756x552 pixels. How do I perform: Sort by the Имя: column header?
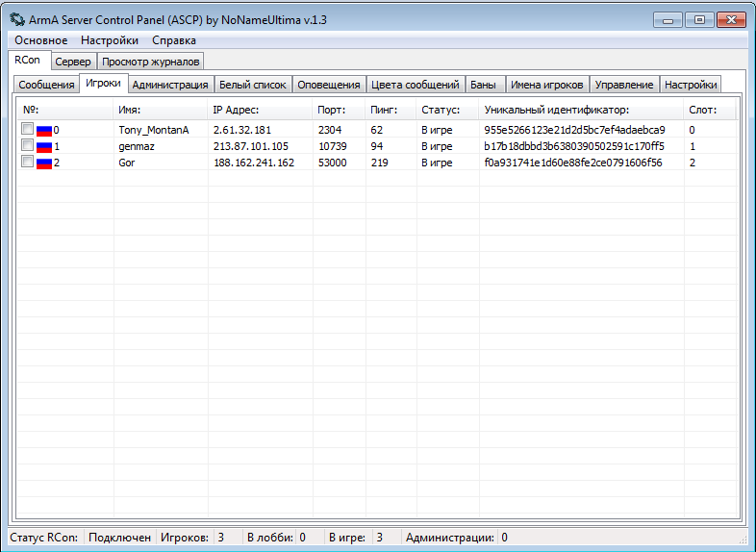click(x=161, y=110)
